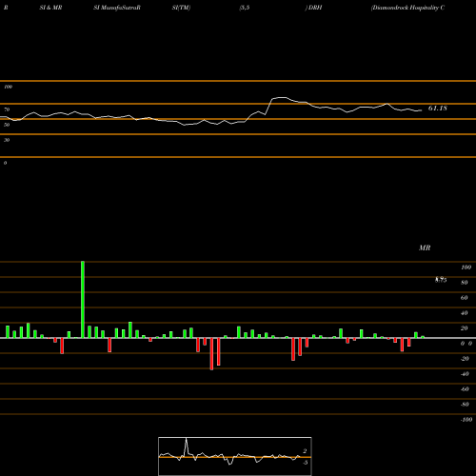This screenshot has width=476, height=476.
Task: Click the '-5' label in mini chart
Action: pyautogui.click(x=305, y=463)
